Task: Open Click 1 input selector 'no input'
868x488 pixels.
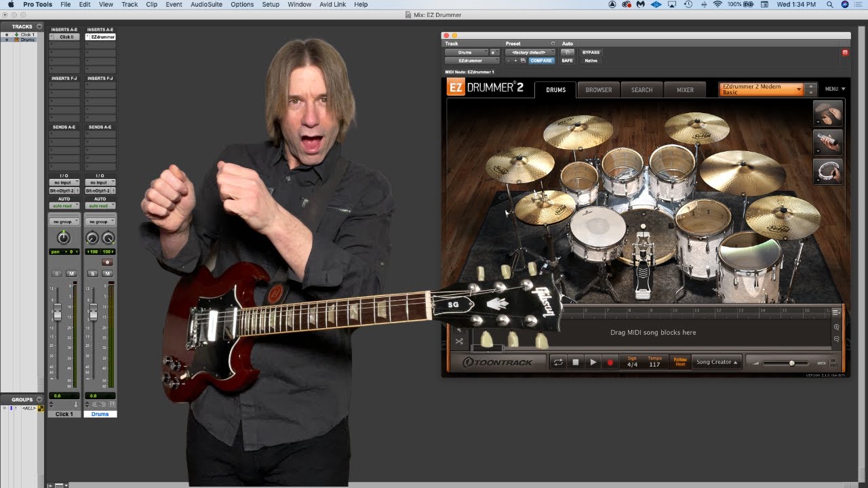Action: pos(64,182)
